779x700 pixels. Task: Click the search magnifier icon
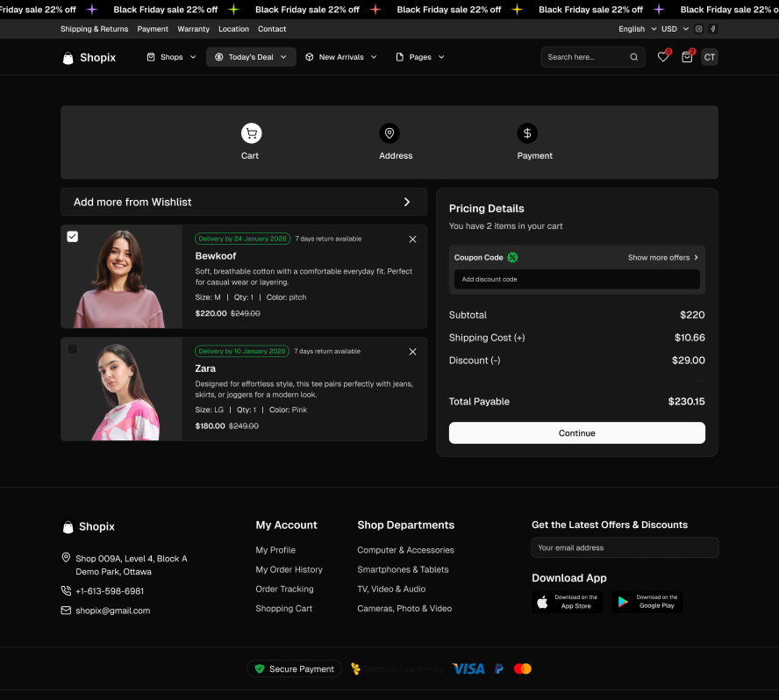pos(633,57)
